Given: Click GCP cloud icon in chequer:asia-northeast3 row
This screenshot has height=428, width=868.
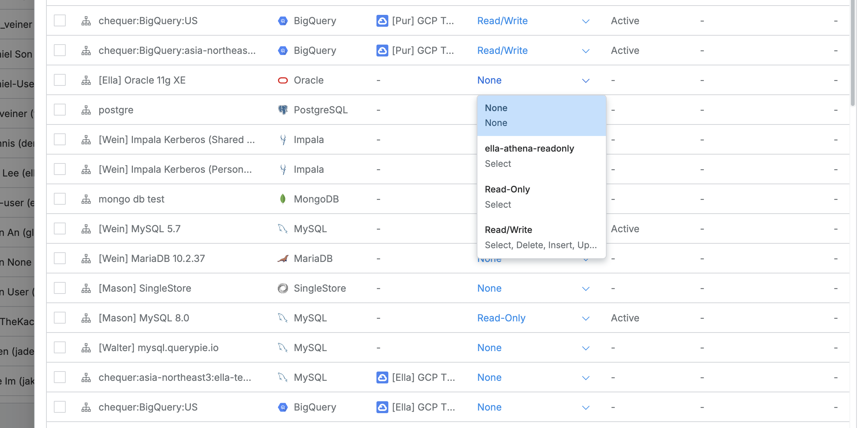Looking at the screenshot, I should (x=382, y=377).
